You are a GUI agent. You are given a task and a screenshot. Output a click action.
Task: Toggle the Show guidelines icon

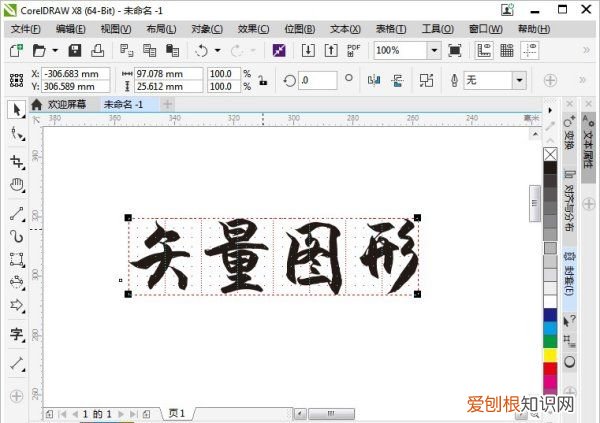[530, 51]
